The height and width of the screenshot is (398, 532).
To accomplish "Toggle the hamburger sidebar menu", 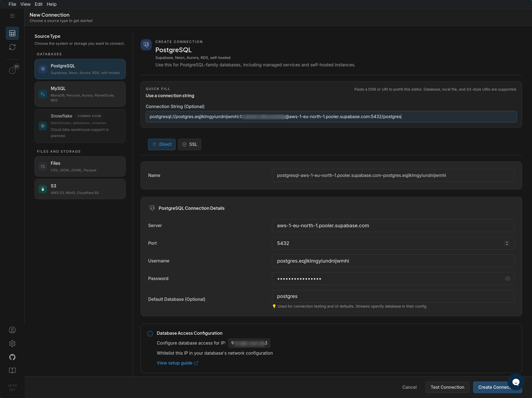I will (x=12, y=16).
